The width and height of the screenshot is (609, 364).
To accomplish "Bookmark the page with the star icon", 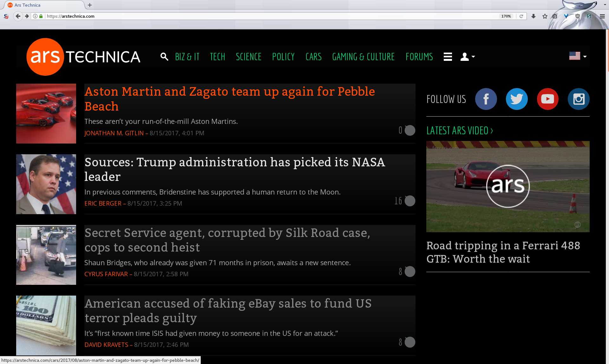I will pos(544,16).
